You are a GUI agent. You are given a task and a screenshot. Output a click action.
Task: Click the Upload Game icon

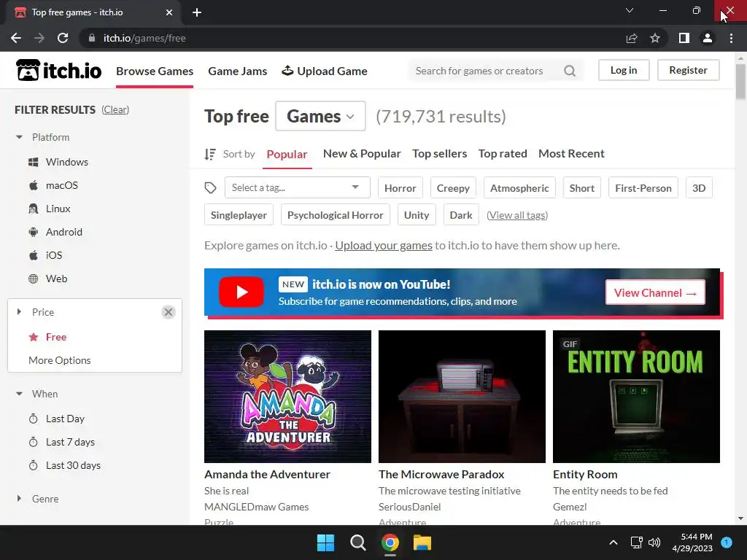click(287, 71)
